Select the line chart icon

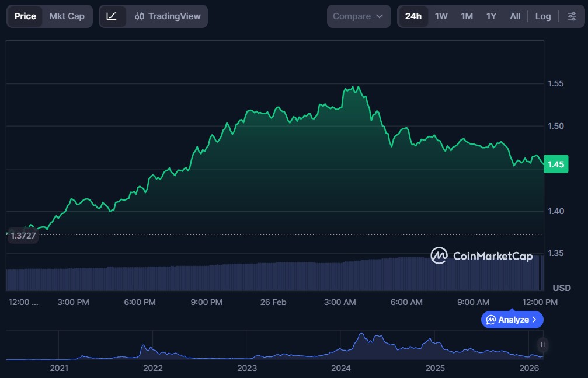point(113,16)
